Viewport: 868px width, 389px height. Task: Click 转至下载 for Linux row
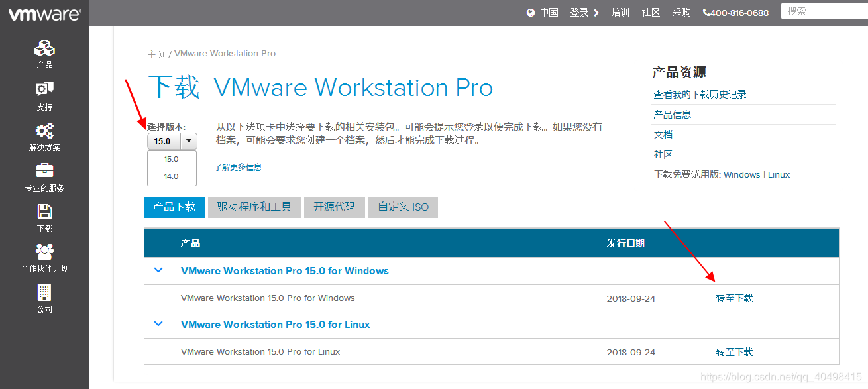pos(734,352)
